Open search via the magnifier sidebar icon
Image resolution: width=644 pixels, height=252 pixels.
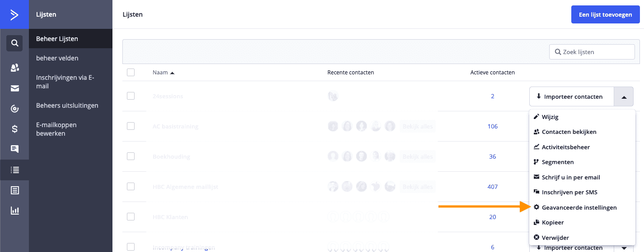14,43
